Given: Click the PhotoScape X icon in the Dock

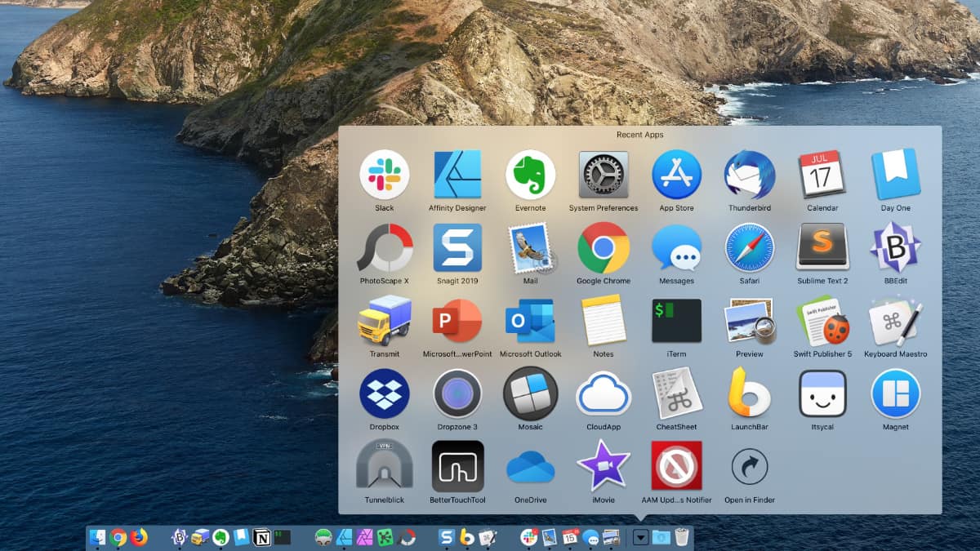Looking at the screenshot, I should pos(406,536).
